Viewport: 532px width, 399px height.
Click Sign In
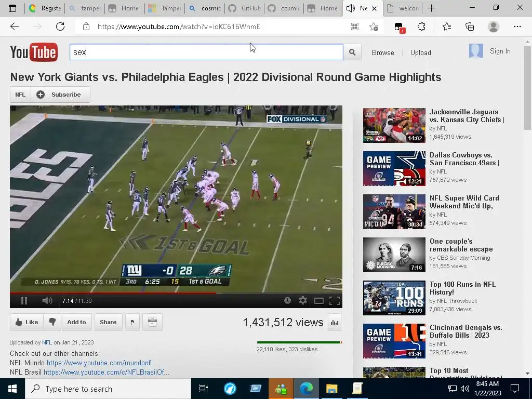(x=500, y=51)
